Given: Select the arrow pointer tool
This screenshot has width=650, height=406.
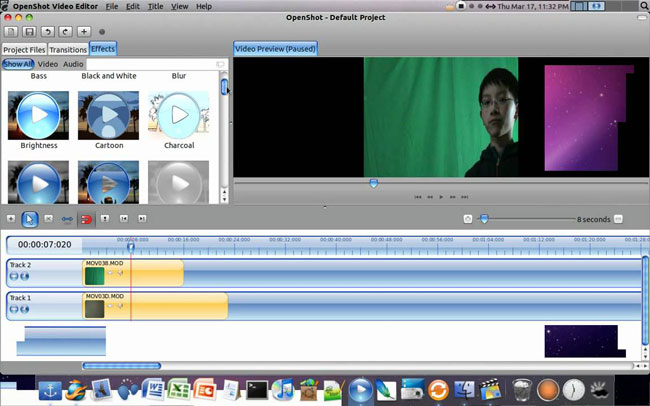Looking at the screenshot, I should tap(29, 219).
